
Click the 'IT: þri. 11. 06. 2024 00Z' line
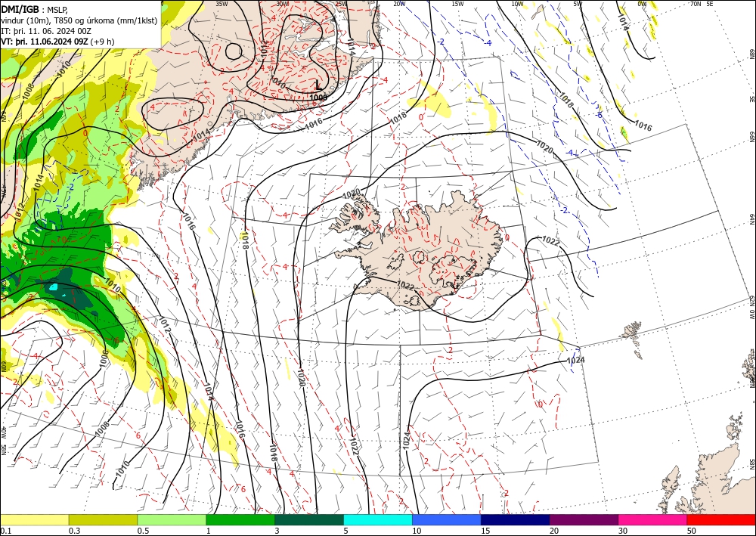point(46,31)
